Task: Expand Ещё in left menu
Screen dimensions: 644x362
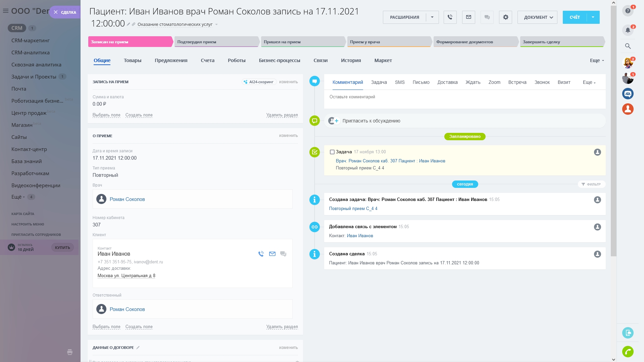Action: click(x=18, y=197)
